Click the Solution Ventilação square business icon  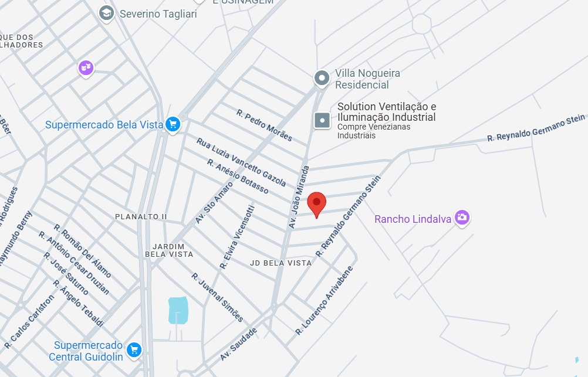[x=322, y=120]
